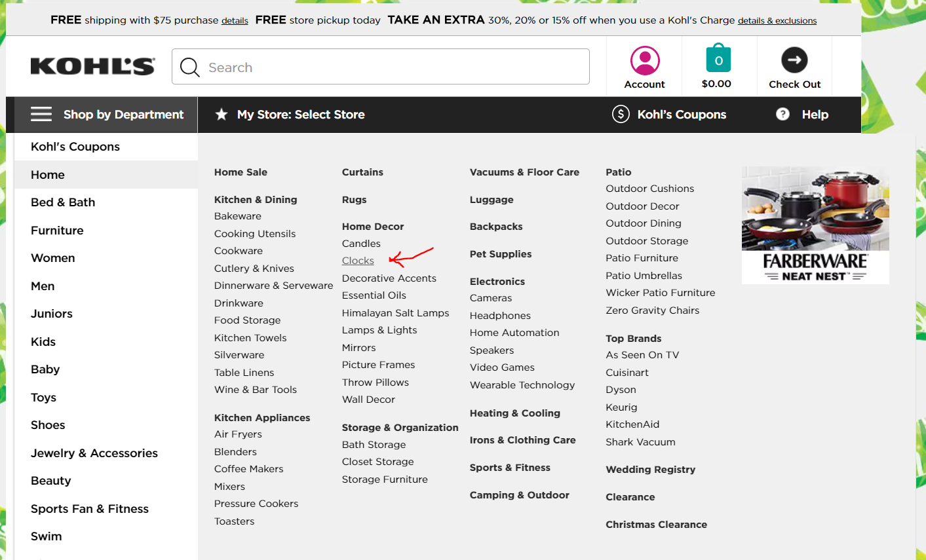This screenshot has height=560, width=926.
Task: Open the Account profile icon
Action: click(x=645, y=60)
